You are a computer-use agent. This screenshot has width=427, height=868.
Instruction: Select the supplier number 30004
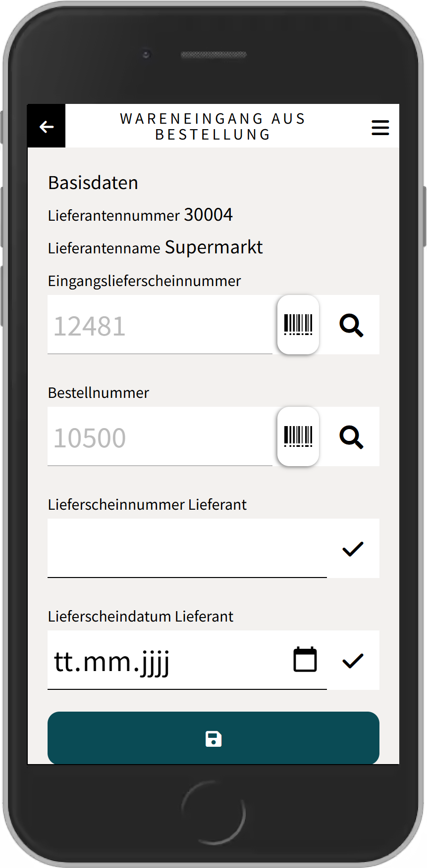click(x=208, y=215)
